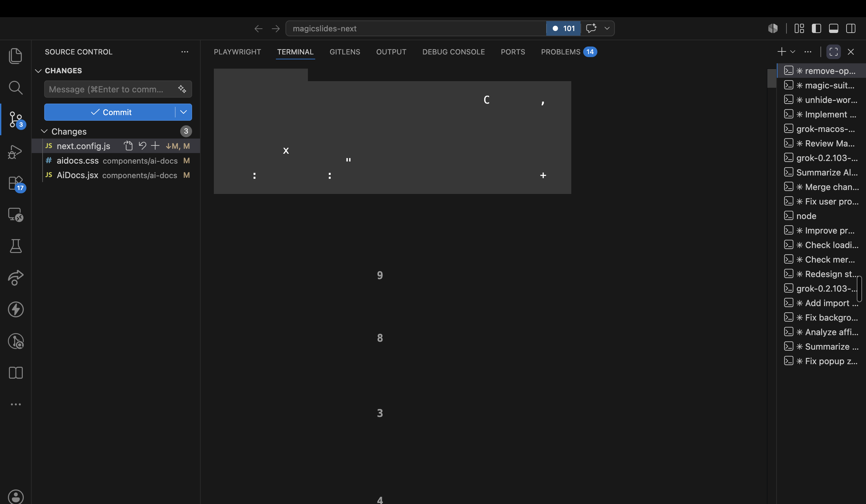This screenshot has width=866, height=504.
Task: Click the Copilot status icon in the title bar
Action: [x=773, y=28]
